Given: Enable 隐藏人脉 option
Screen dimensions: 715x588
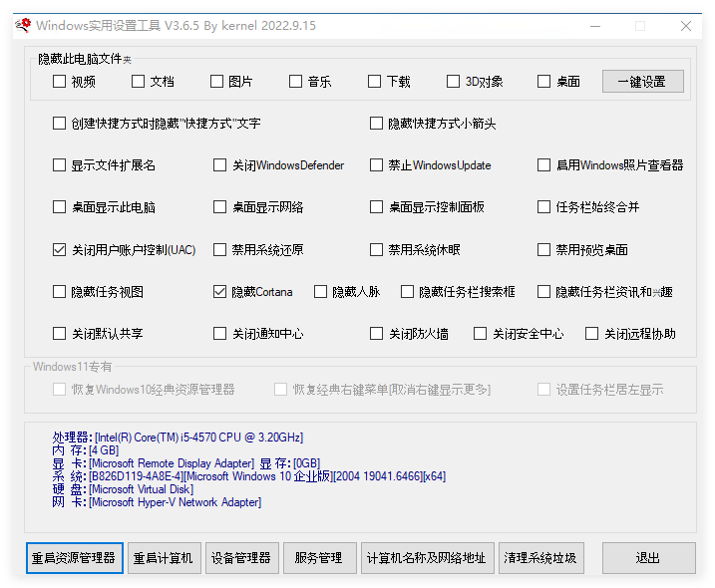Looking at the screenshot, I should (320, 292).
